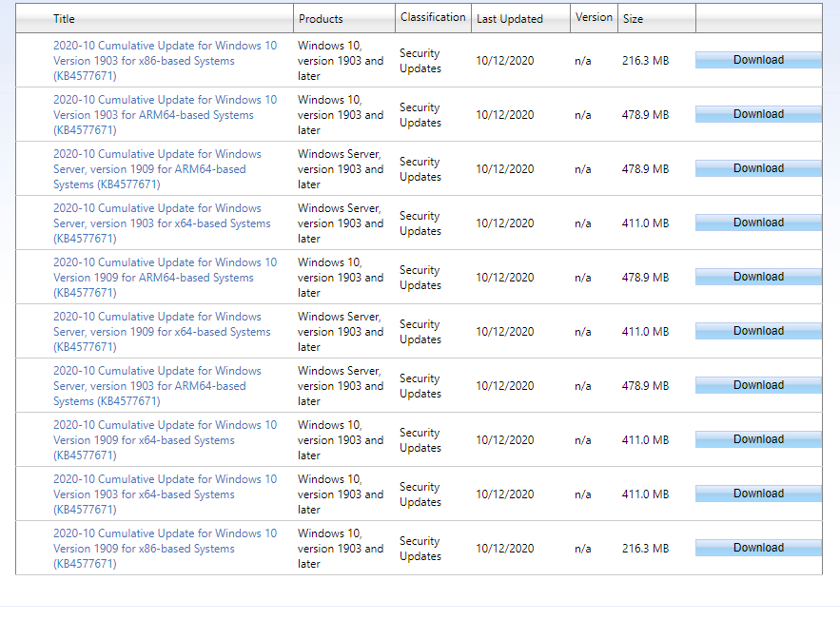
Task: Open Windows 10 Version 1909 x64-based update link
Action: pos(165,439)
